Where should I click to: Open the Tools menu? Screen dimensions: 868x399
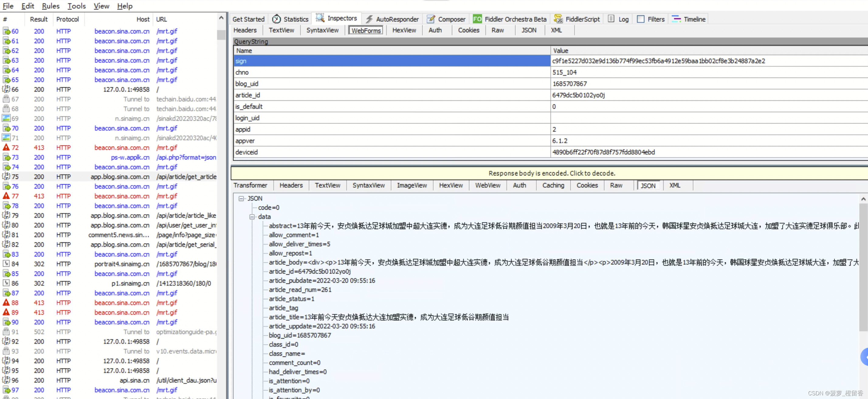pyautogui.click(x=76, y=6)
